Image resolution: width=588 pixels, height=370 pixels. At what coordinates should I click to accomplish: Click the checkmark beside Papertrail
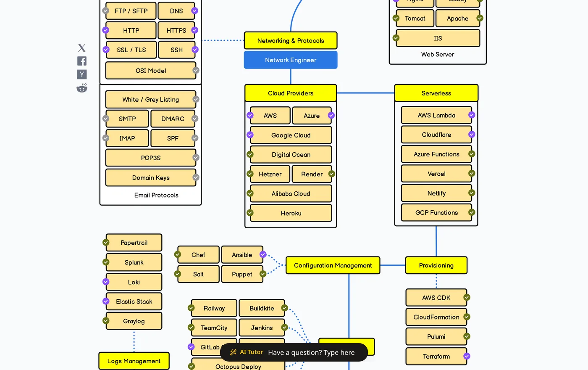coord(106,242)
